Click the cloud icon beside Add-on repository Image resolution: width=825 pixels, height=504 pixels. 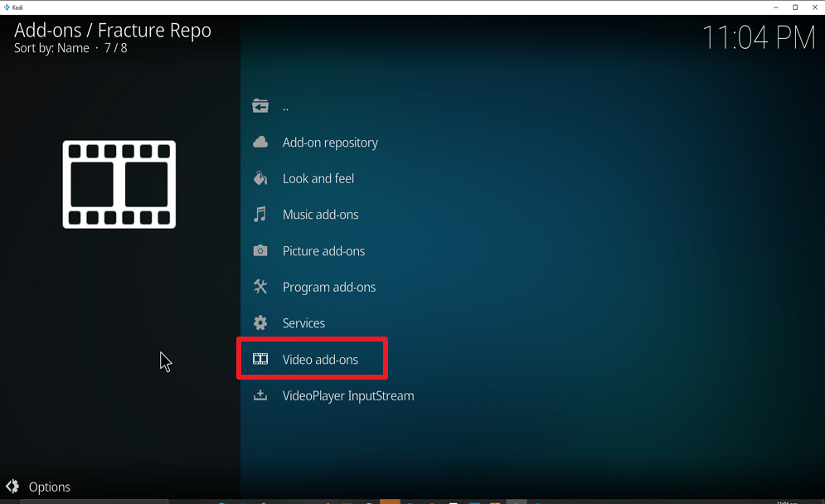pos(260,142)
